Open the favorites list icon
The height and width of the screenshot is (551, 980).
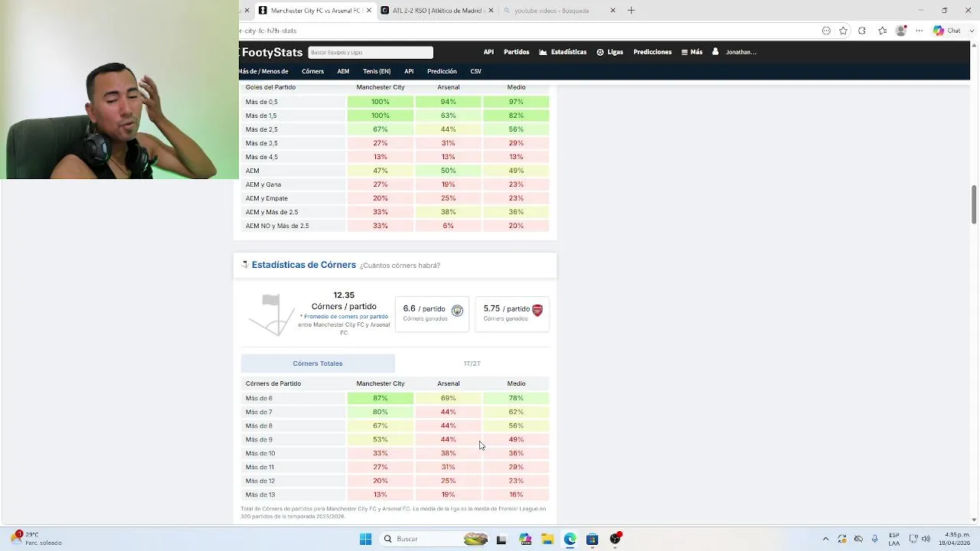(x=882, y=31)
